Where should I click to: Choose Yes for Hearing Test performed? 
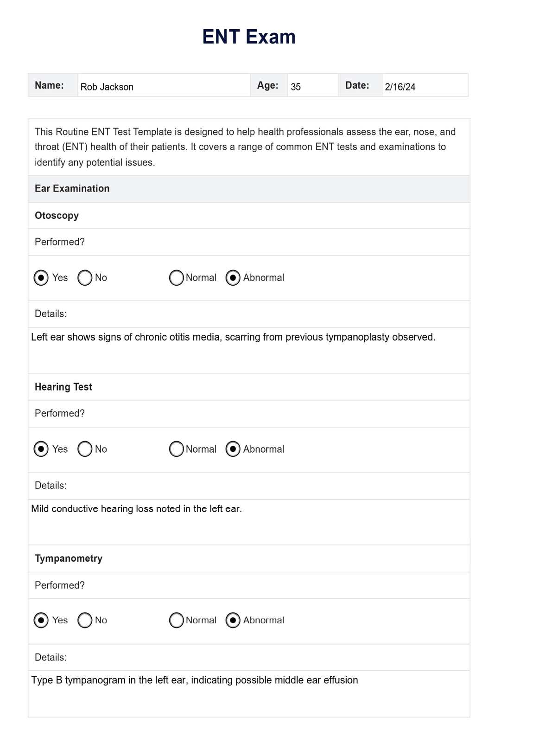[x=41, y=449]
